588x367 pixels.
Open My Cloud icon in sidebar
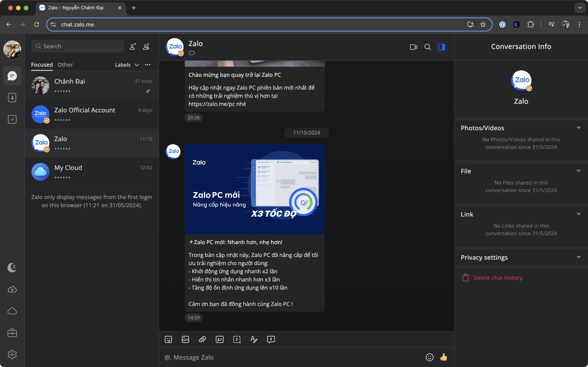click(12, 311)
